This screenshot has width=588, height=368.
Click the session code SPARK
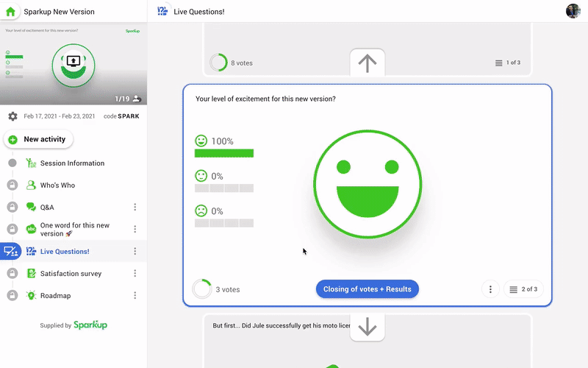129,116
